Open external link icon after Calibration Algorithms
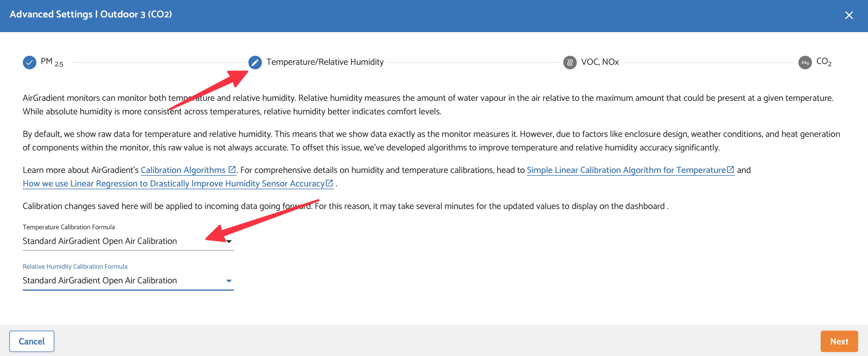The image size is (868, 356). [232, 170]
